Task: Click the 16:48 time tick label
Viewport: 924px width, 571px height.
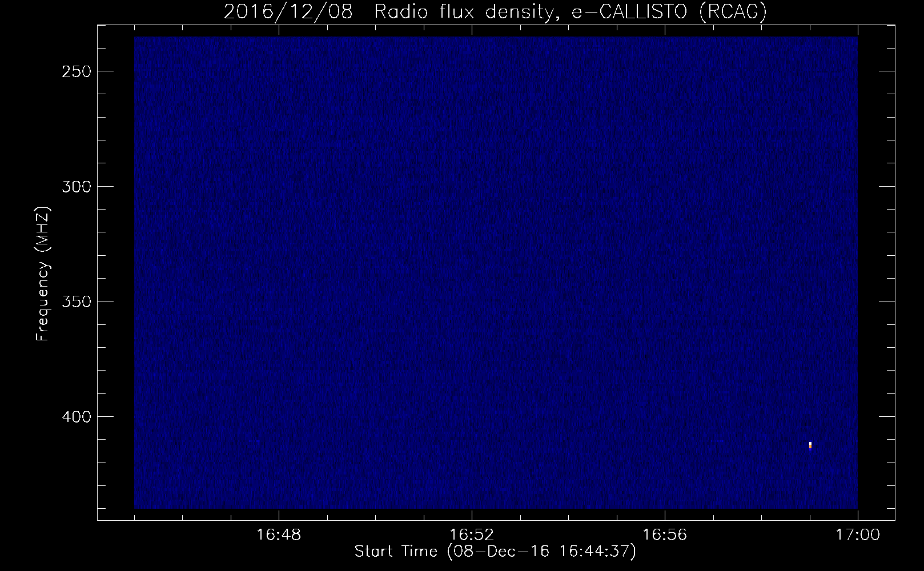Action: (279, 535)
